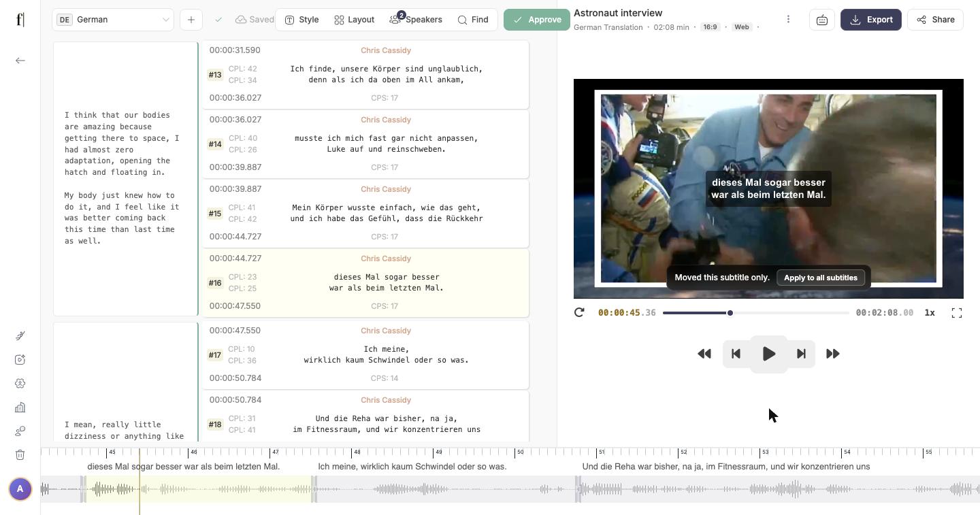This screenshot has height=515, width=980.
Task: Skip to next subtitle
Action: coord(801,354)
